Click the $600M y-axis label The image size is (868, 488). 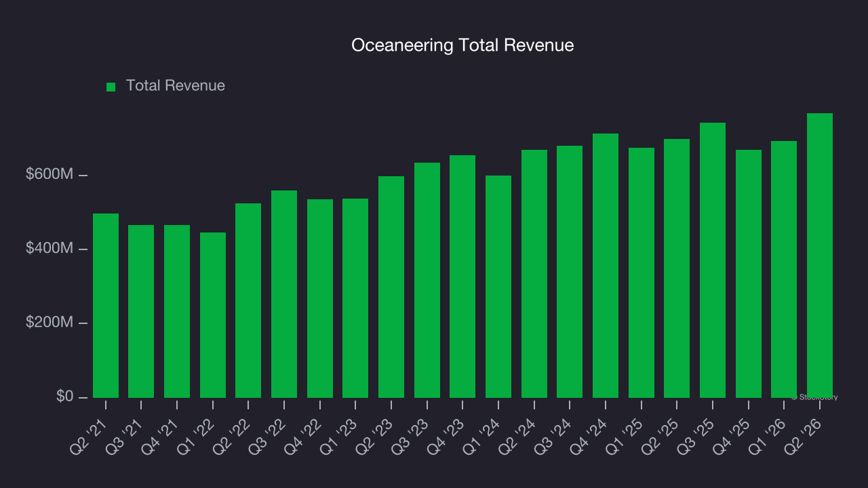[50, 175]
